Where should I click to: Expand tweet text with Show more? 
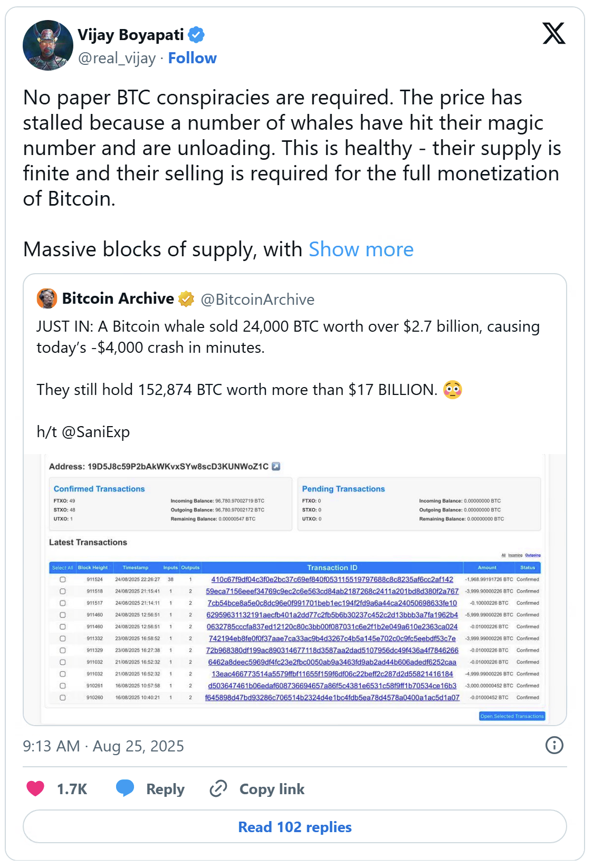click(361, 249)
